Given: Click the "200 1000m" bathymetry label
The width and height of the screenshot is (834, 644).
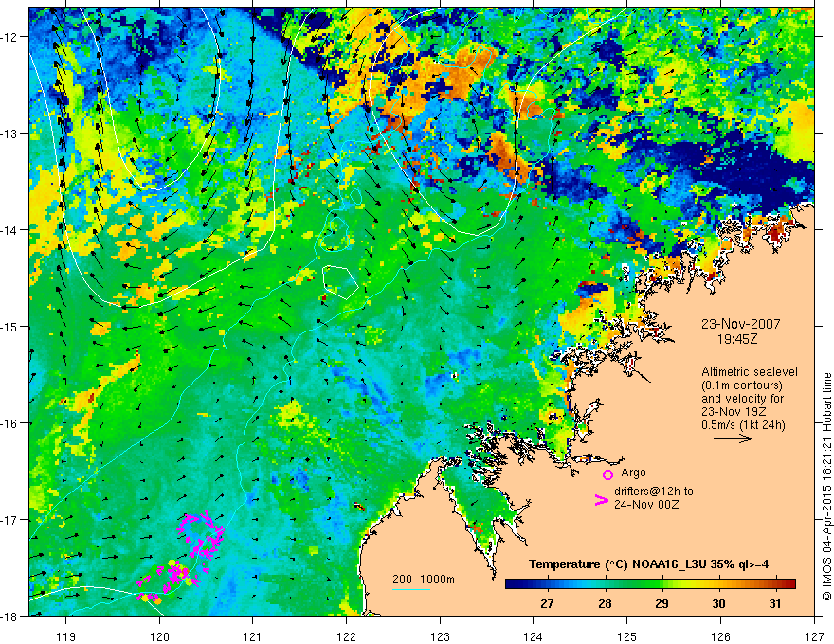Looking at the screenshot, I should (x=424, y=580).
